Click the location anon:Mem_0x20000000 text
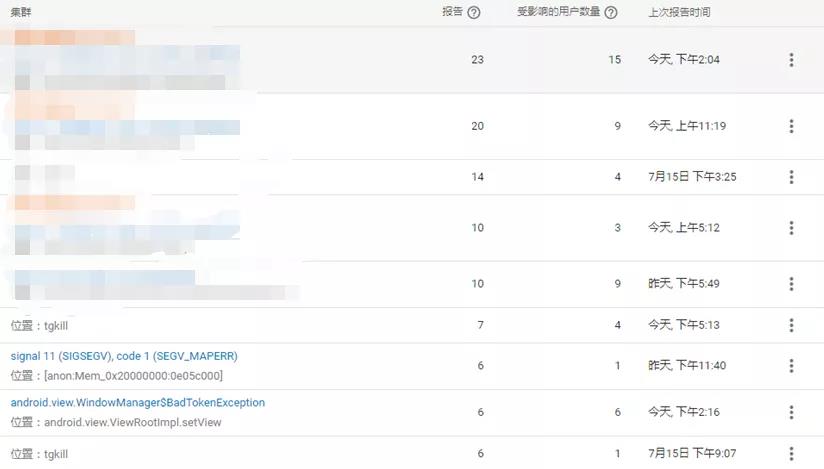The width and height of the screenshot is (824, 469). coord(117,376)
